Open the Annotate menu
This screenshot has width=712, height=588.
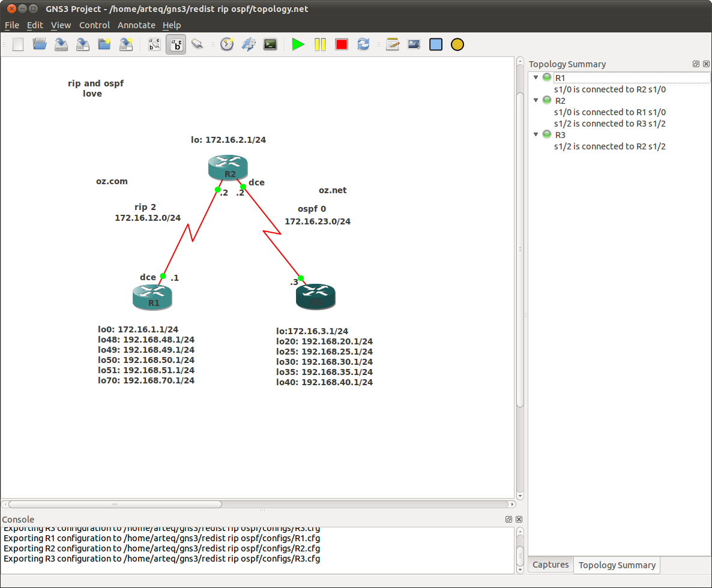coord(136,25)
